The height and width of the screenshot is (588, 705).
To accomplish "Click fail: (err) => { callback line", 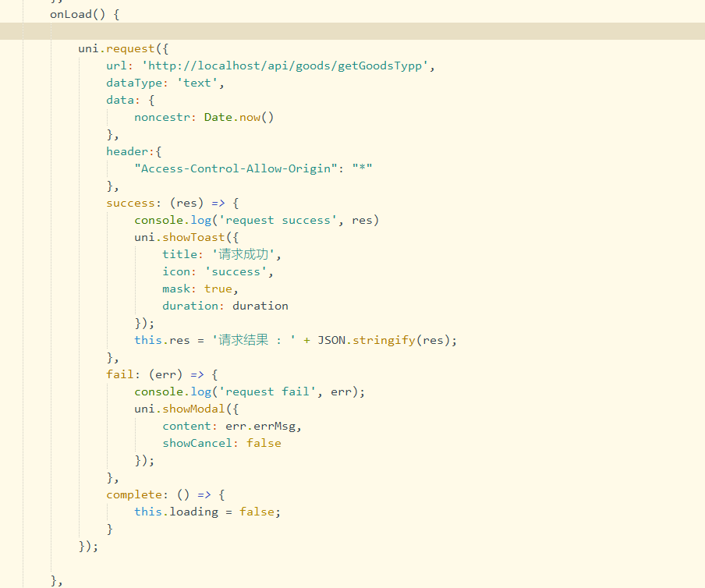I will coord(162,375).
